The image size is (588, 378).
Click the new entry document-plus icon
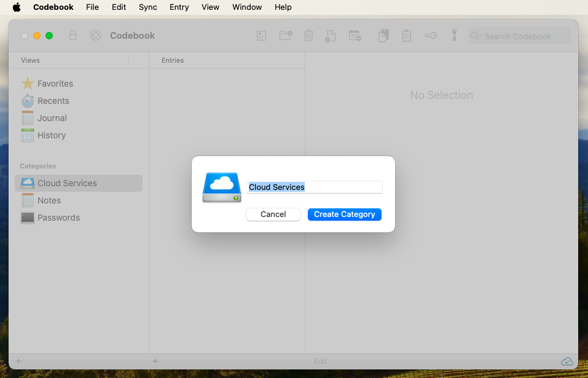[x=331, y=36]
